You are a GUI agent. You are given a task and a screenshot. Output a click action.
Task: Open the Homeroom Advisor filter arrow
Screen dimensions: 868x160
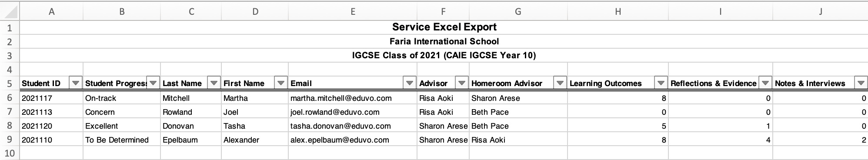(x=560, y=83)
